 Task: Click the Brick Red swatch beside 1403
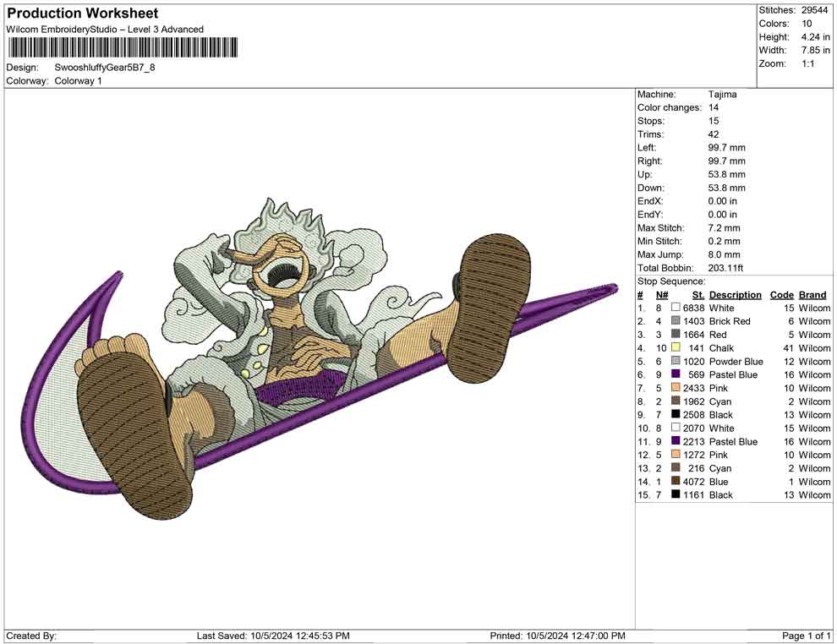(676, 321)
